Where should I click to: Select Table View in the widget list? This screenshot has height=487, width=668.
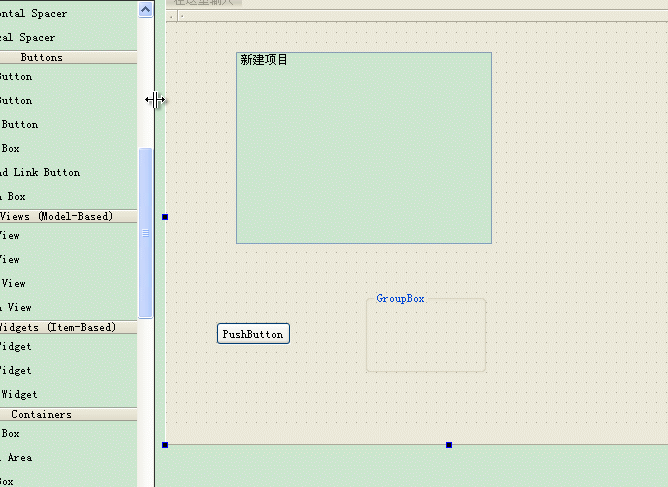[13, 284]
